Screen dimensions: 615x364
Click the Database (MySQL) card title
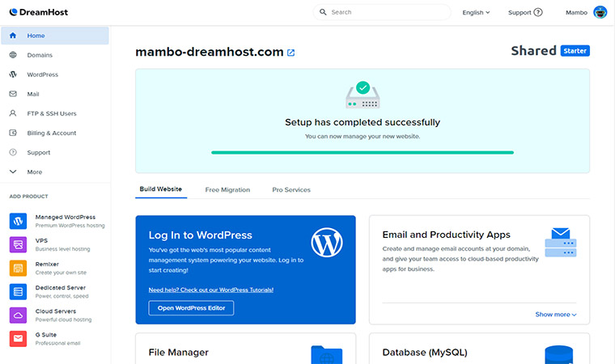click(425, 352)
